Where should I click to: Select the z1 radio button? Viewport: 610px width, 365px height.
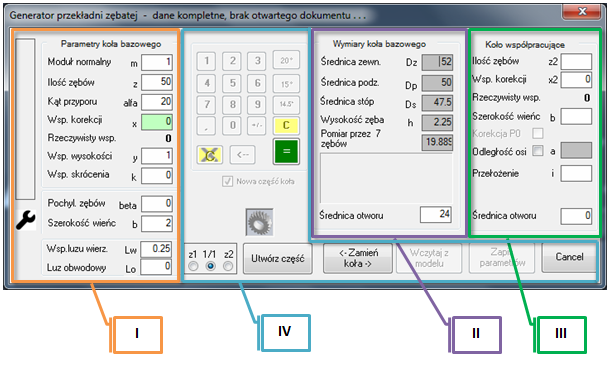(193, 266)
